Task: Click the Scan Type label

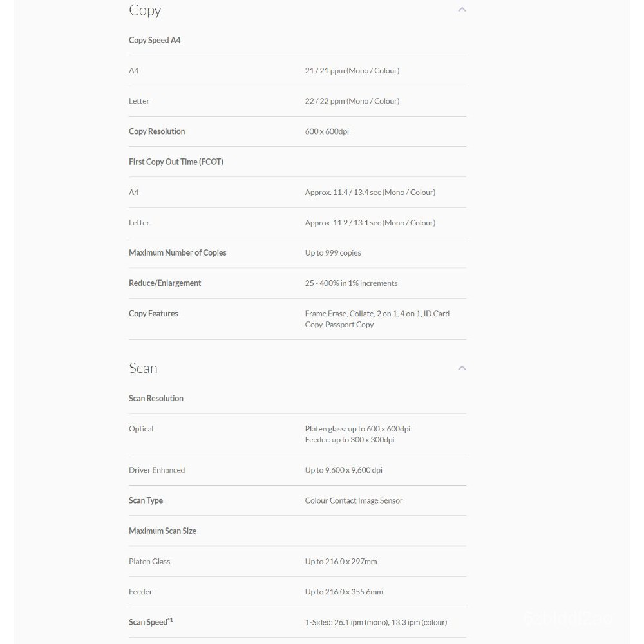Action: 146,500
